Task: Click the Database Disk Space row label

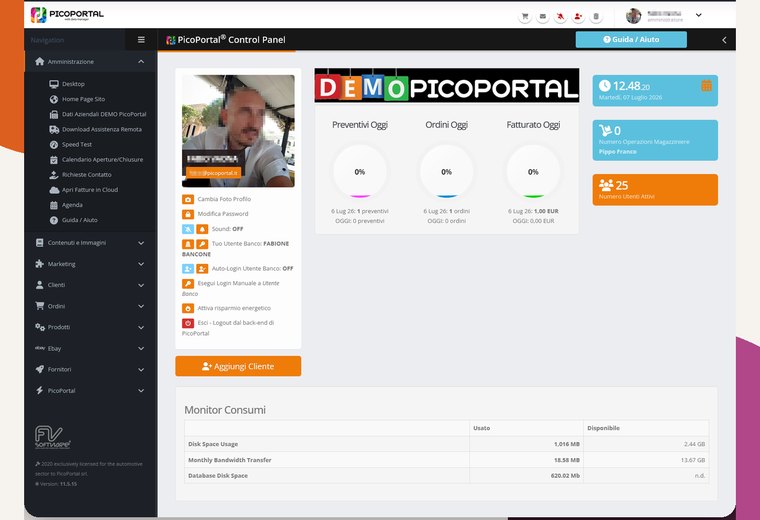Action: pyautogui.click(x=218, y=476)
